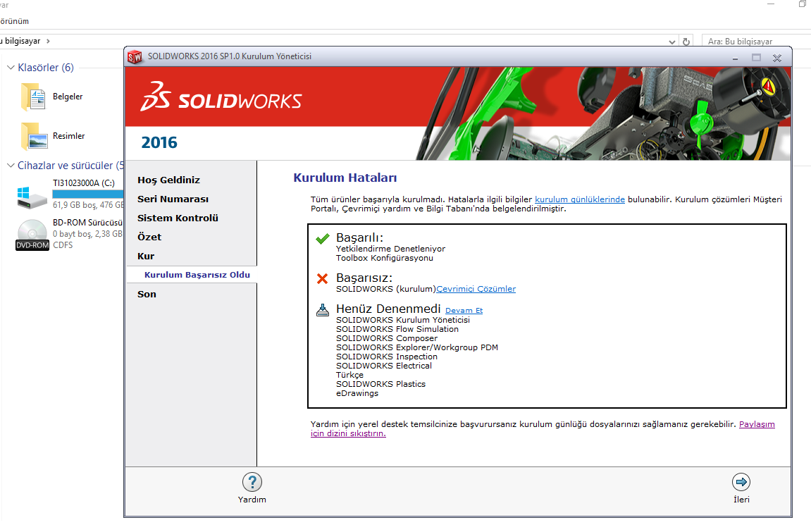811x532 pixels.
Task: Click Resimler folder label
Action: (x=69, y=136)
